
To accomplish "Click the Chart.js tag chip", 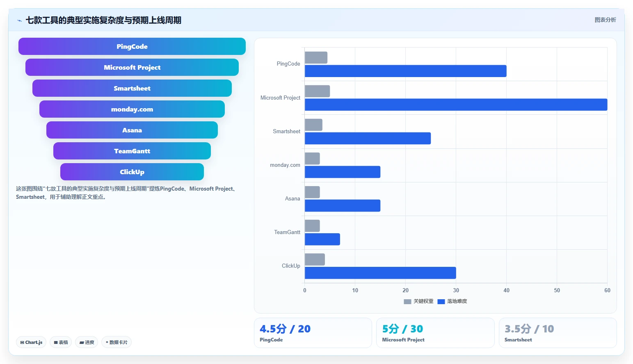I will coord(31,342).
